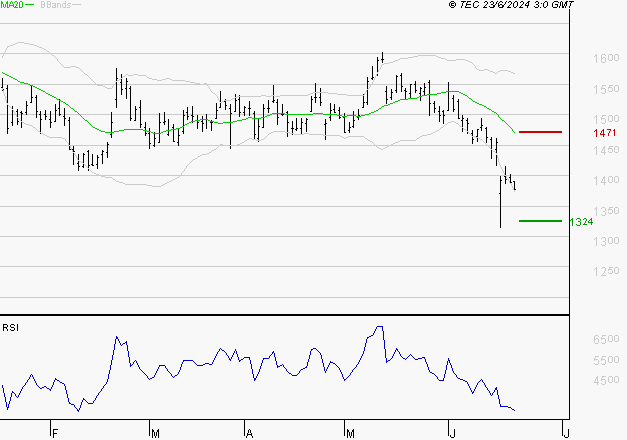Click the 1400 price axis value
Image resolution: width=627 pixels, height=440 pixels.
pyautogui.click(x=606, y=180)
